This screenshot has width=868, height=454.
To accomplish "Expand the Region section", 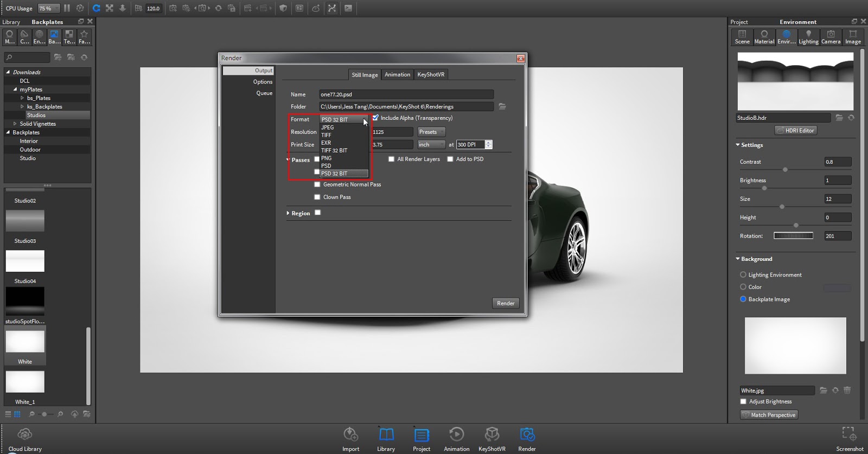I will click(x=288, y=213).
